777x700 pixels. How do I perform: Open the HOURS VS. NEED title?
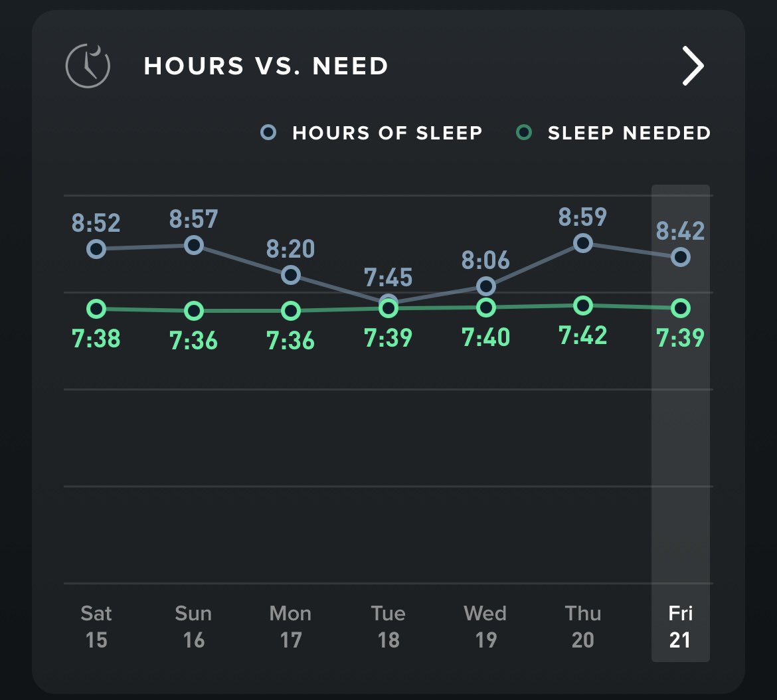[266, 66]
